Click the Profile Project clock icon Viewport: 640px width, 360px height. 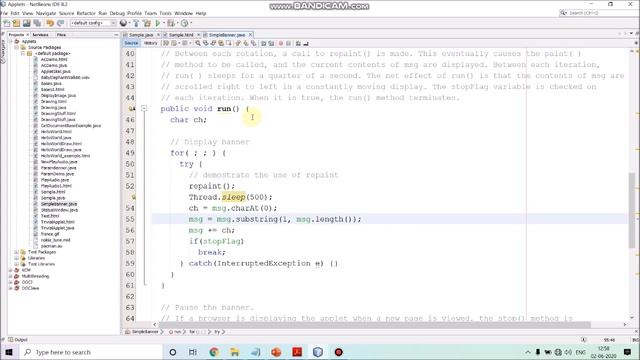tap(184, 23)
